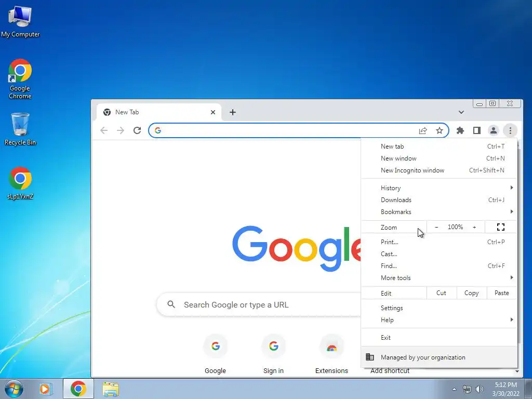Click the Google G icon in the address bar
Screen dimensions: 532x399
pyautogui.click(x=158, y=130)
